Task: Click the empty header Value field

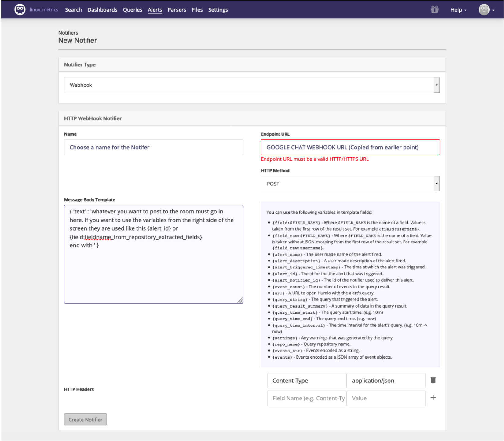Action: 386,398
